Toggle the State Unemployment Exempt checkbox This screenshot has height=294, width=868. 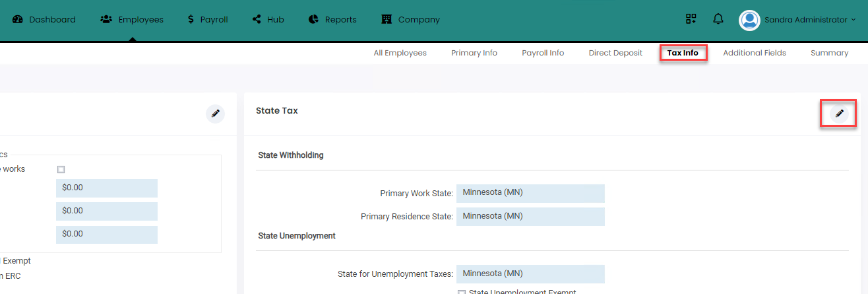point(462,291)
